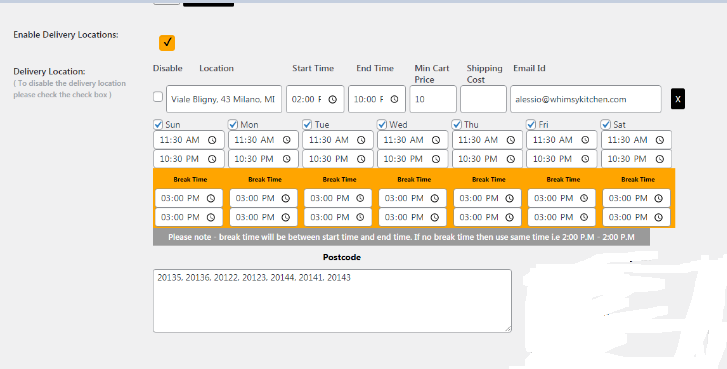This screenshot has width=727, height=369.
Task: Open clock picker for Mon 10:30 PM
Action: click(x=287, y=159)
